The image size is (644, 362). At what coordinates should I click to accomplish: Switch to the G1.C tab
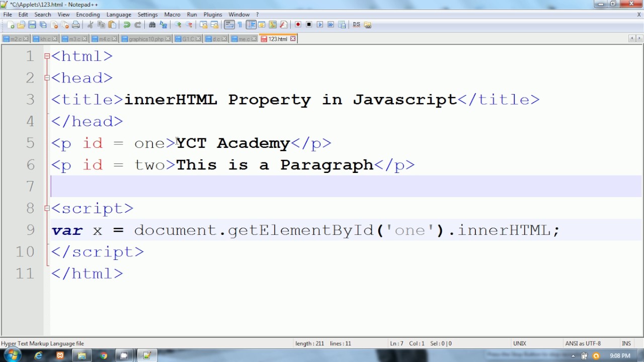tap(188, 39)
